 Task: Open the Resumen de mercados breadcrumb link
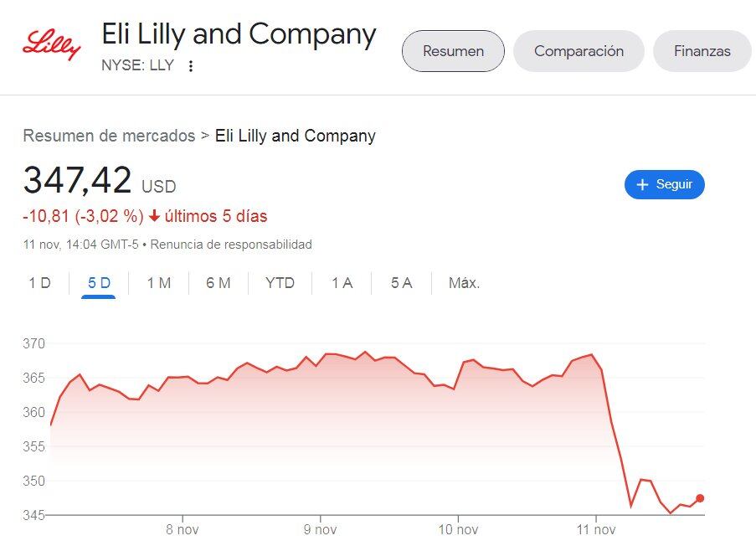pyautogui.click(x=109, y=136)
